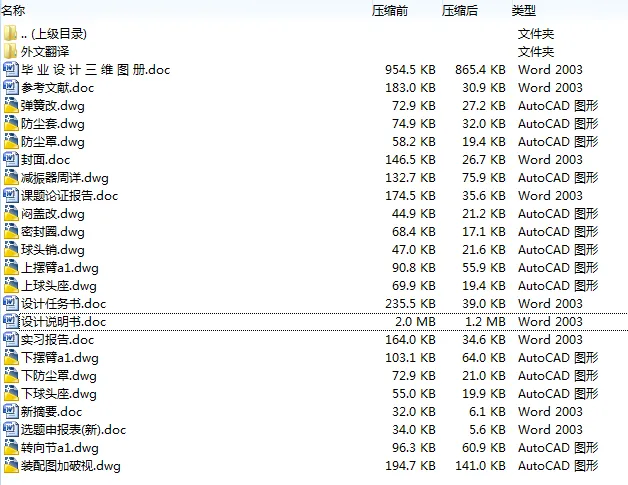
Task: Select file name 新摘要.doc
Action: pyautogui.click(x=52, y=412)
